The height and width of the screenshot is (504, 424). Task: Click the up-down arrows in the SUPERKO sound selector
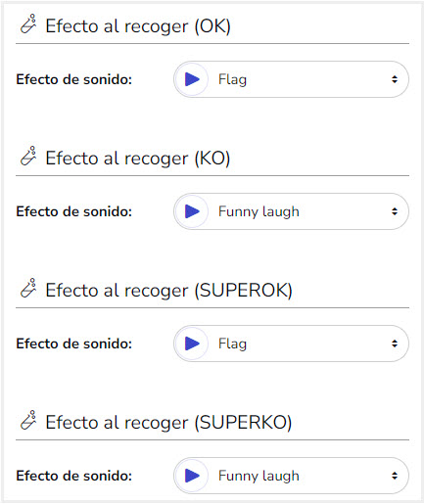tap(395, 476)
